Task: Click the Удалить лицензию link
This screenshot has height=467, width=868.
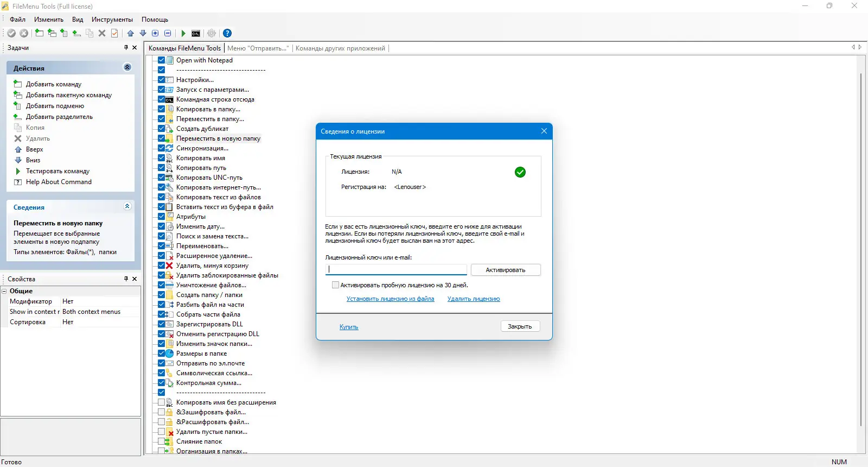Action: 474,299
